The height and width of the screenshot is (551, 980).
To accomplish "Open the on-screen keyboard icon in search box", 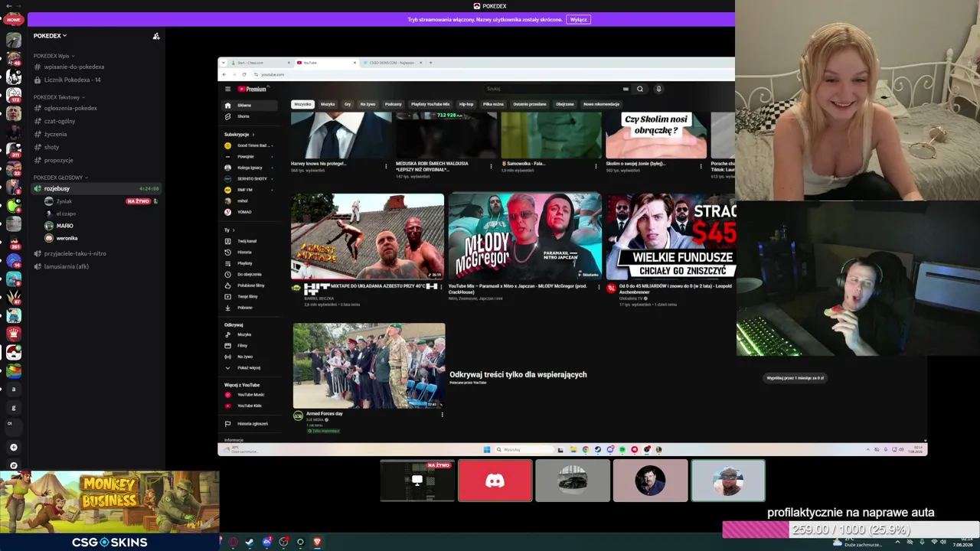I will click(x=626, y=89).
